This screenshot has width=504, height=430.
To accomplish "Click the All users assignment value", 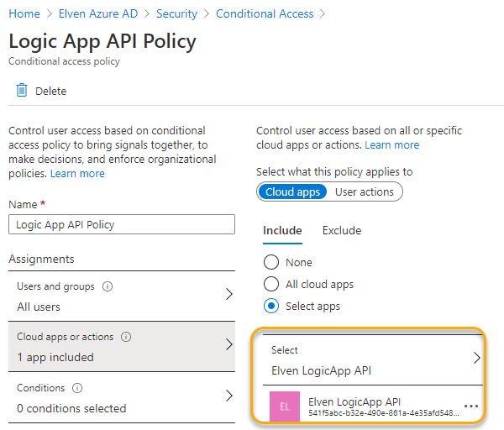I will click(39, 307).
